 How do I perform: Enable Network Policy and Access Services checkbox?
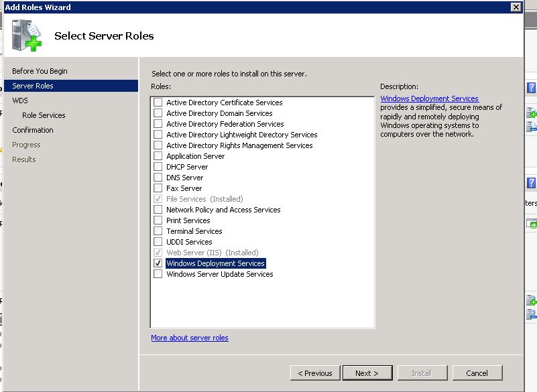click(x=158, y=210)
